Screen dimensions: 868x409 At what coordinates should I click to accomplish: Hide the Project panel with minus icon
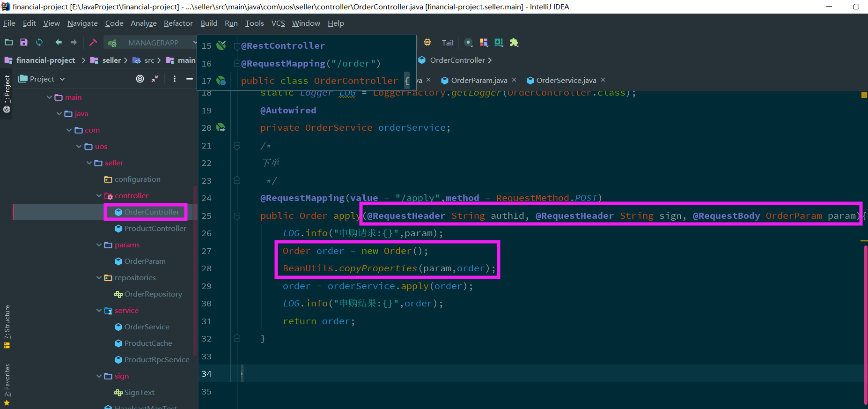click(x=190, y=79)
